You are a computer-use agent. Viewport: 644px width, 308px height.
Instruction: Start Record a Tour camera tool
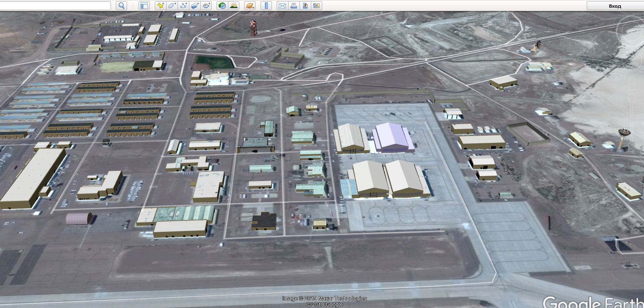pyautogui.click(x=207, y=6)
